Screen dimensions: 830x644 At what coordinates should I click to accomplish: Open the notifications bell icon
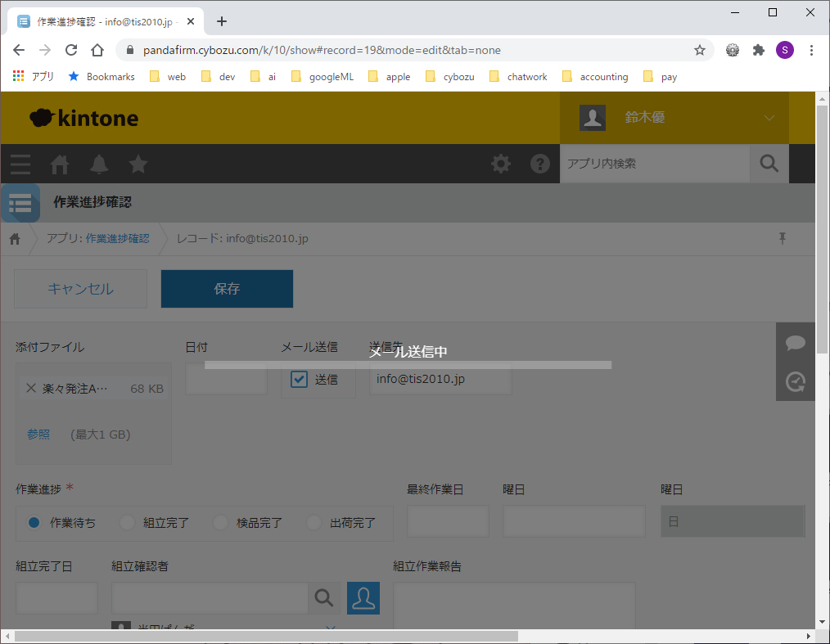click(99, 164)
